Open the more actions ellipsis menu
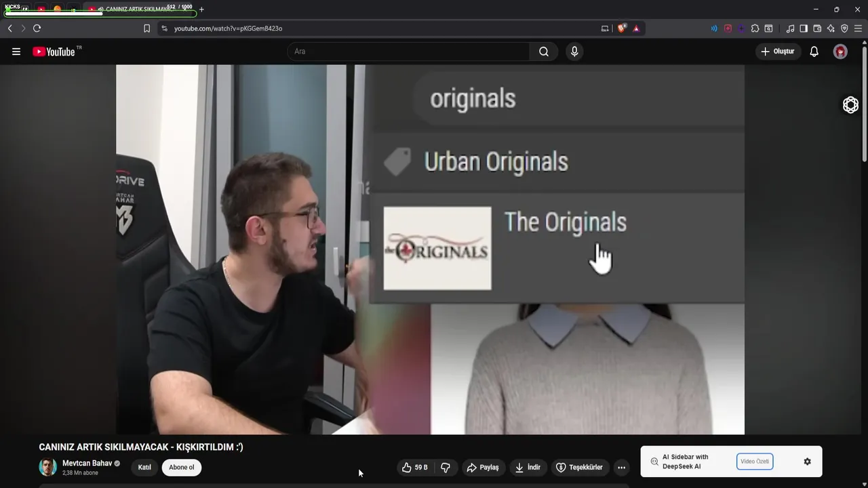This screenshot has height=488, width=868. coord(621,468)
